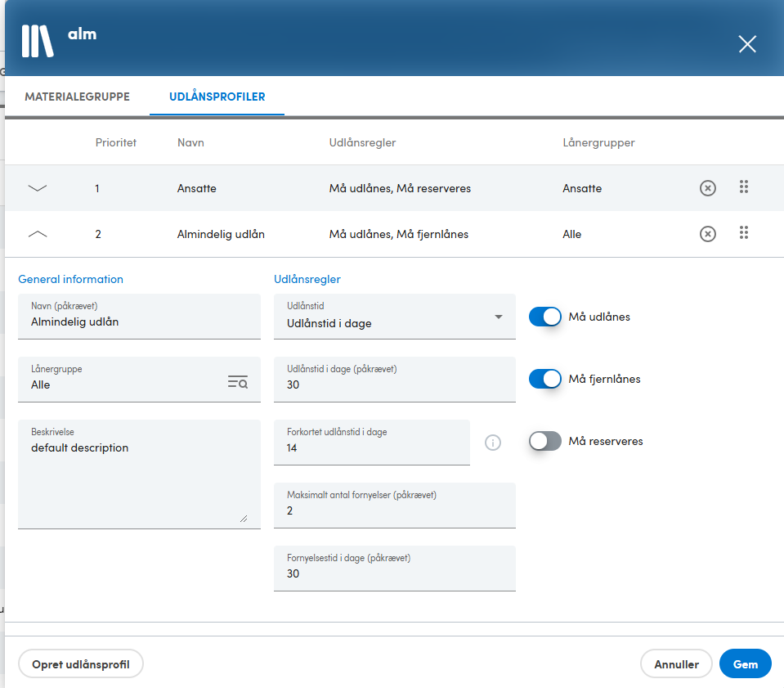784x688 pixels.
Task: Click the Beskrivelse resize grip
Action: coord(244,519)
